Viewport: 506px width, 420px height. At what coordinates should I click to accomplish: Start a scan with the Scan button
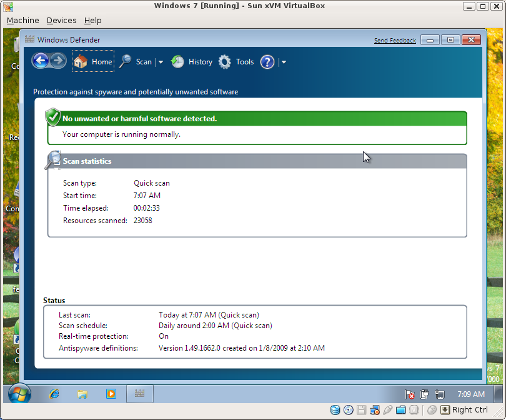[136, 62]
